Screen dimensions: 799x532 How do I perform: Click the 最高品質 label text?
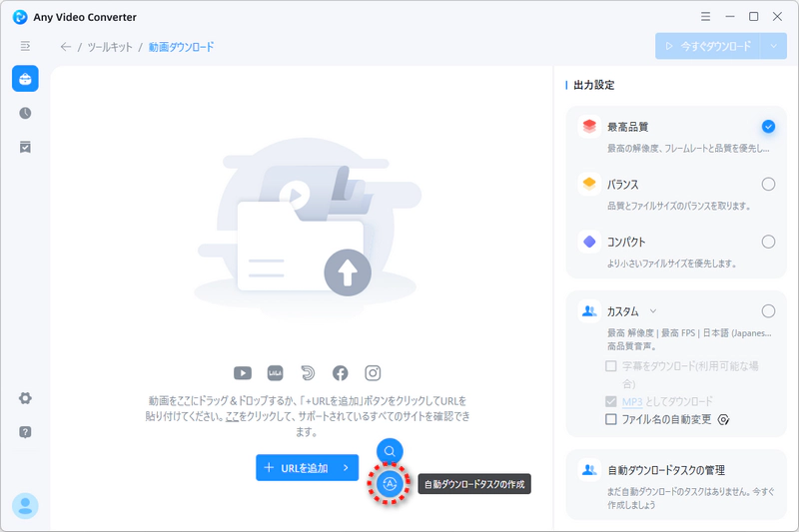tap(627, 127)
